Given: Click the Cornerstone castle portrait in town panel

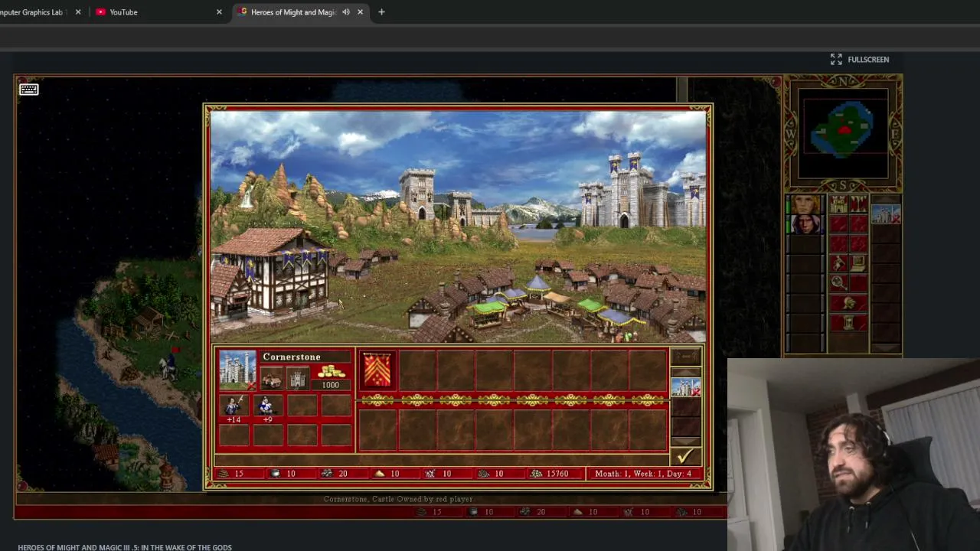Looking at the screenshot, I should click(237, 370).
